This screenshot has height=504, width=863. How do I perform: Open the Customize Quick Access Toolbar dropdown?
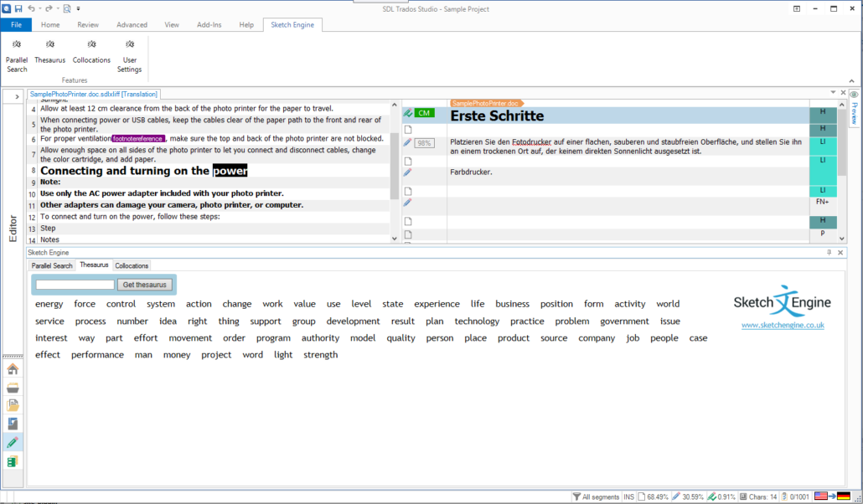point(78,8)
